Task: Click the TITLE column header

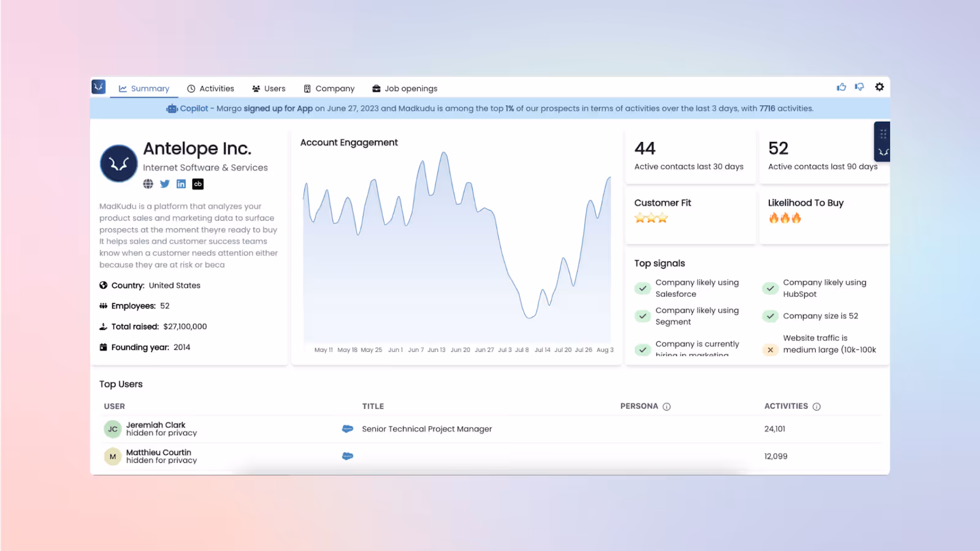Action: 373,407
